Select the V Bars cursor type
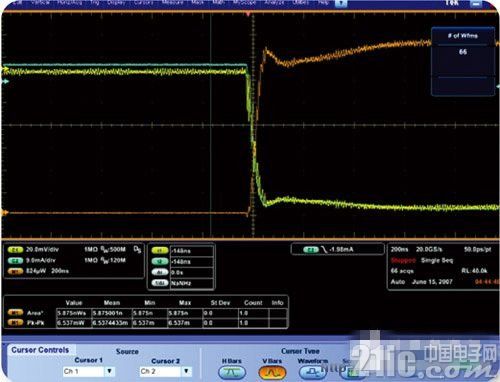Image resolution: width=500 pixels, height=382 pixels. [x=272, y=372]
